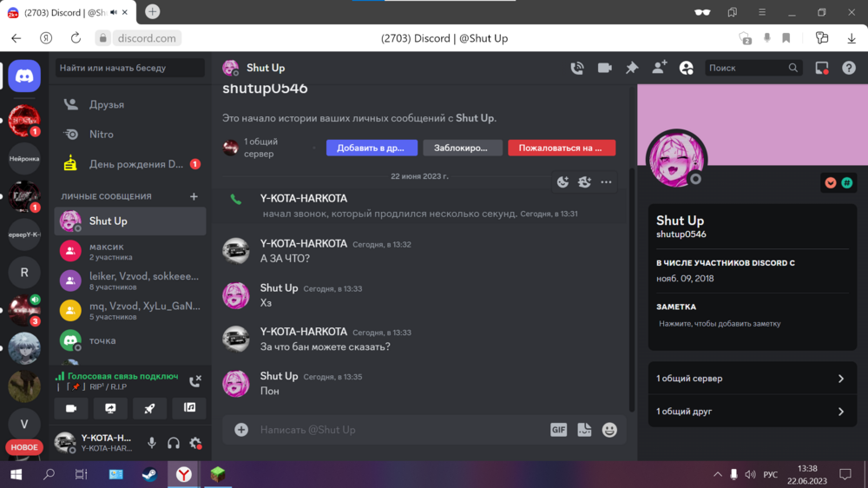Viewport: 868px width, 488px height.
Task: Click Добавить в друзья button
Action: 372,148
